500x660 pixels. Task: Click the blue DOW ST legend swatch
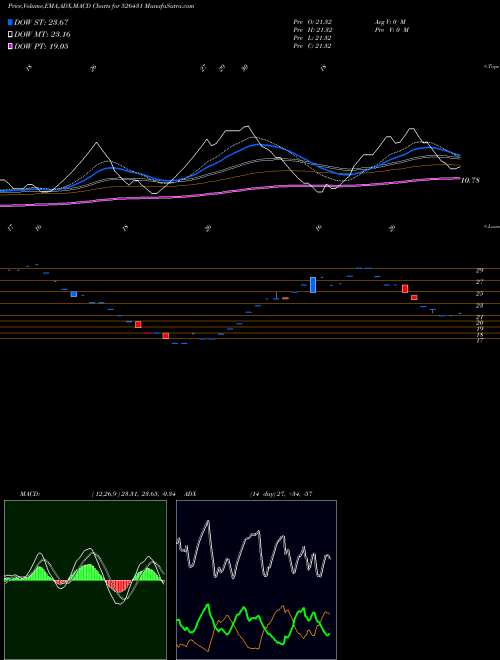click(10, 22)
